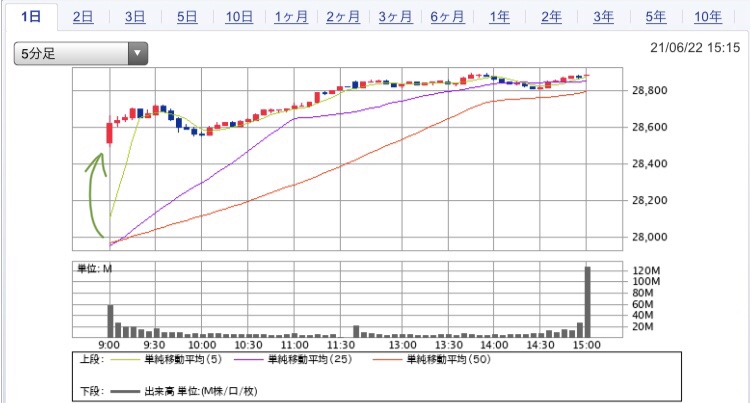Click the 28,400 price axis label
Screen dimensions: 750x403
[649, 163]
